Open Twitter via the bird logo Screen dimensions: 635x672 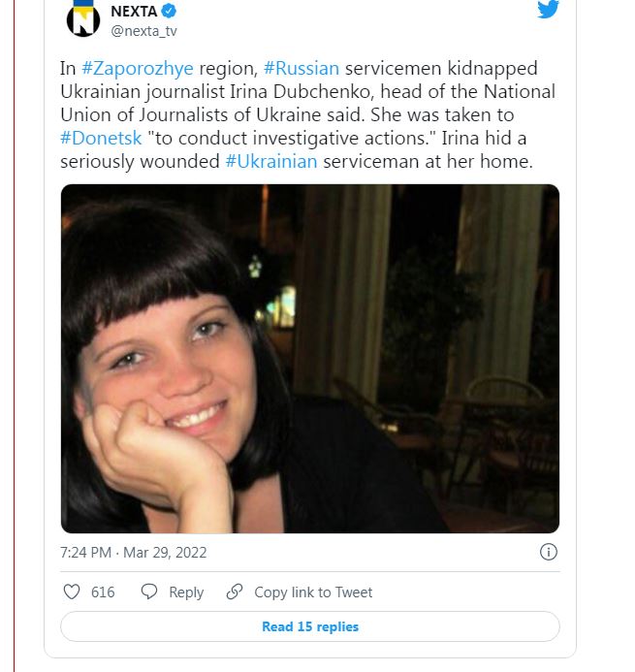coord(548,10)
